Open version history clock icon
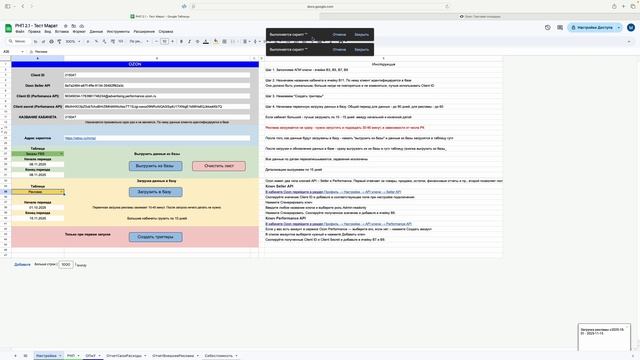Screen dimensions: 640x360 click(x=547, y=27)
